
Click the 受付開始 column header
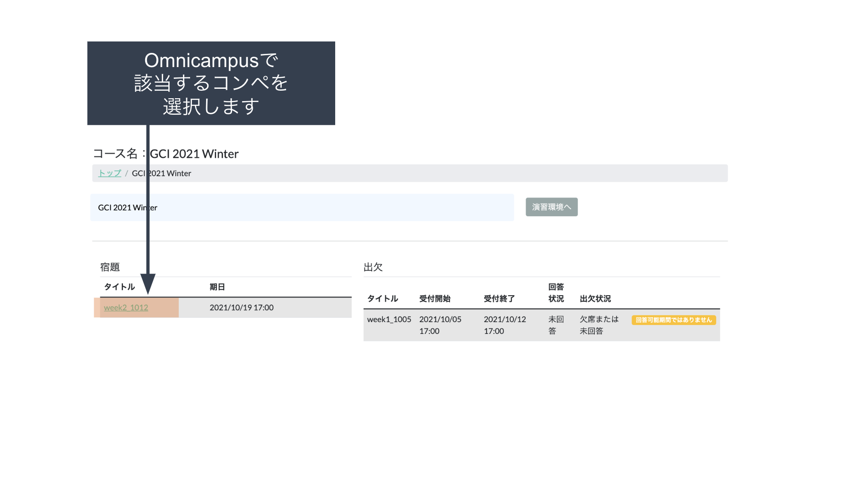434,299
